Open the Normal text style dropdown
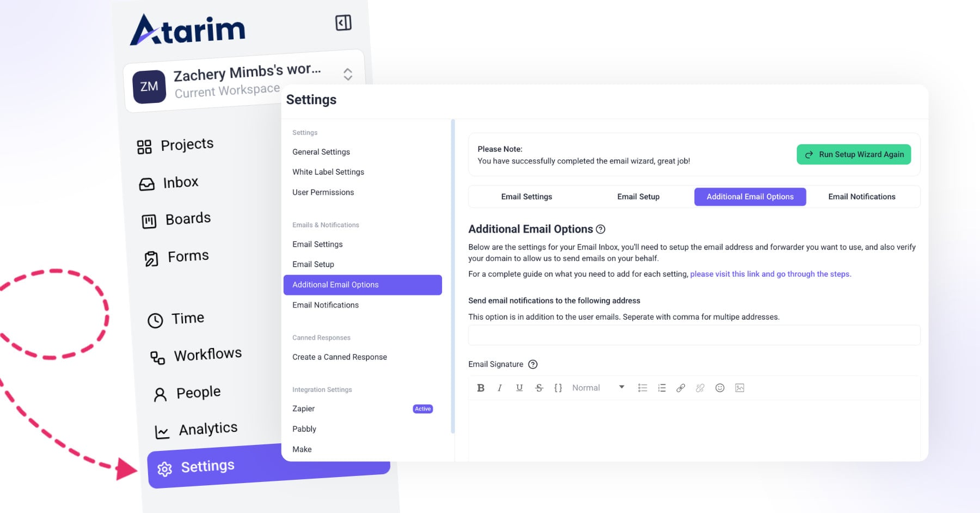 [x=598, y=388]
